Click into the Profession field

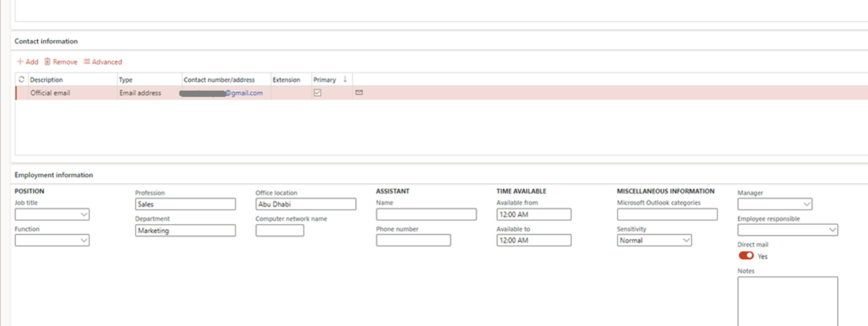185,205
